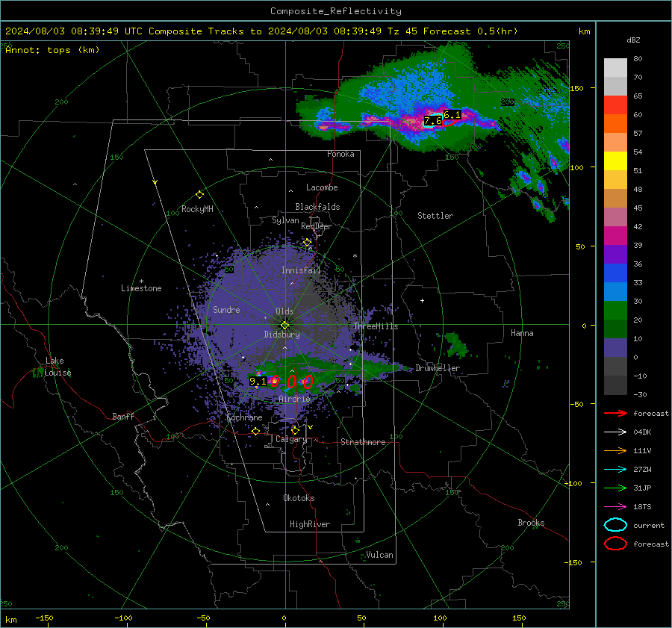Screen dimensions: 672x628
Task: Click the Brooks town label
Action: (531, 523)
